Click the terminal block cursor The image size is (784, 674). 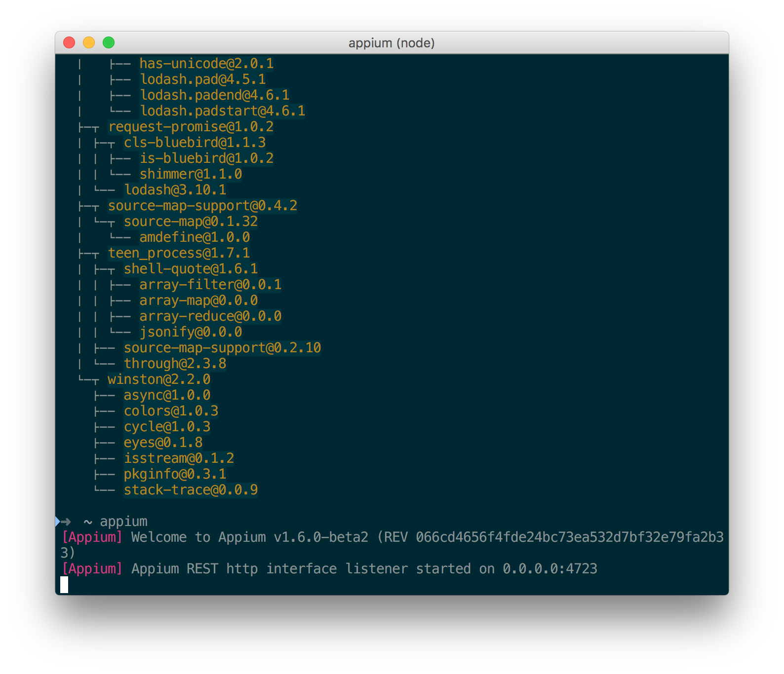[64, 585]
